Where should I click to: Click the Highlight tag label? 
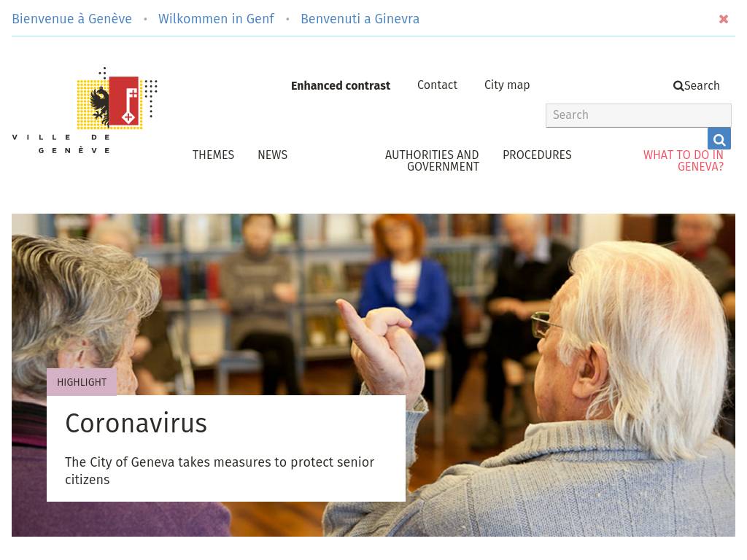[x=82, y=382]
